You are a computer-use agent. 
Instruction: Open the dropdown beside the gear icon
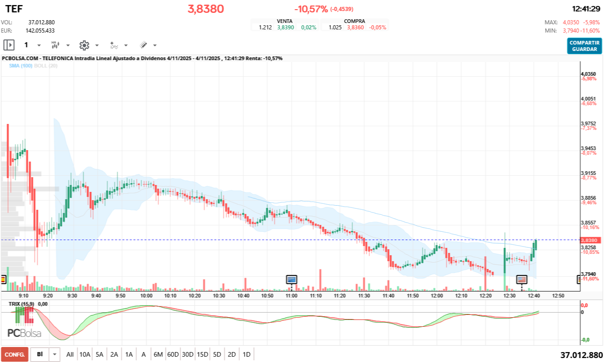(97, 45)
